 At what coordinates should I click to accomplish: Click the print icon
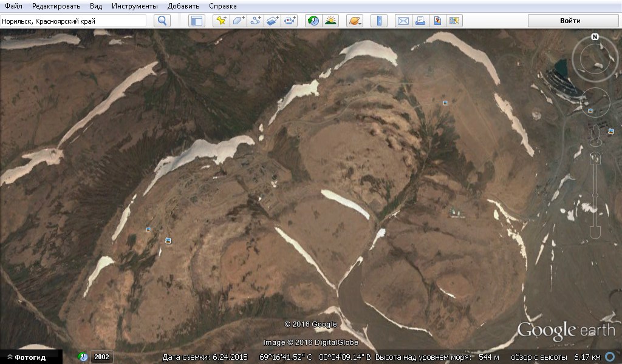pyautogui.click(x=420, y=21)
